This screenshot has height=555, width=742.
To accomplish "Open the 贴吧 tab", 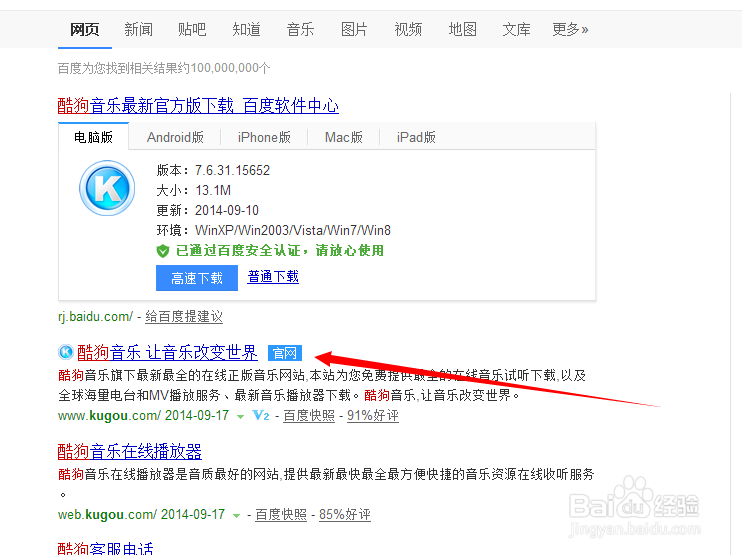I will point(192,29).
